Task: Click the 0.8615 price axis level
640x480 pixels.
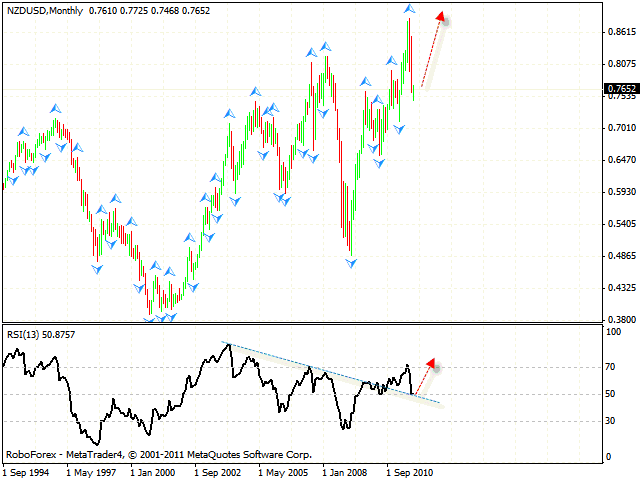Action: (621, 32)
